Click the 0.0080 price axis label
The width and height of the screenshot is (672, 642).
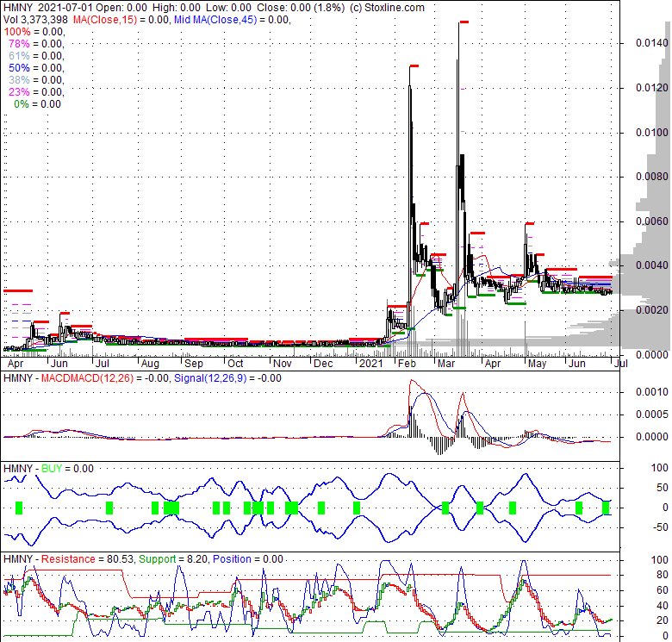click(652, 177)
